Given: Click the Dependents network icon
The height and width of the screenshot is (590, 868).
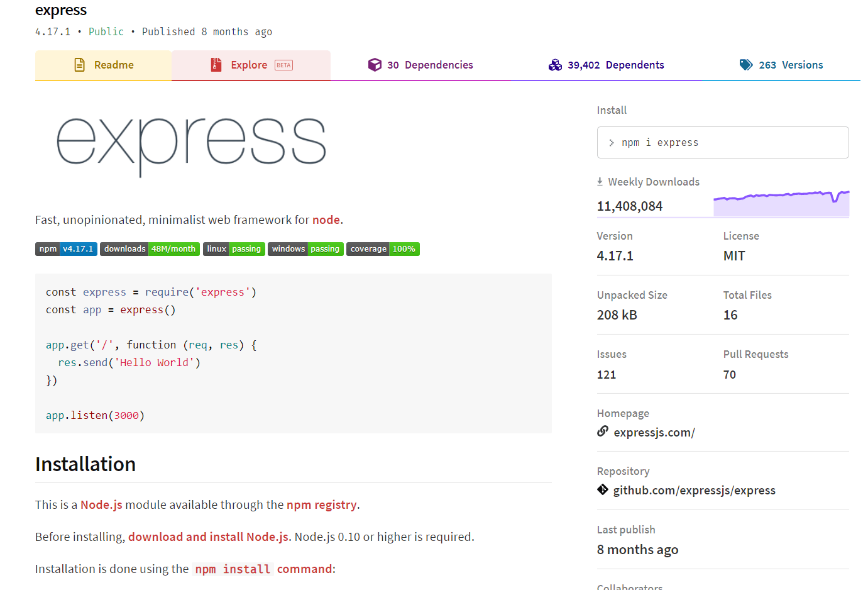Looking at the screenshot, I should [x=556, y=64].
